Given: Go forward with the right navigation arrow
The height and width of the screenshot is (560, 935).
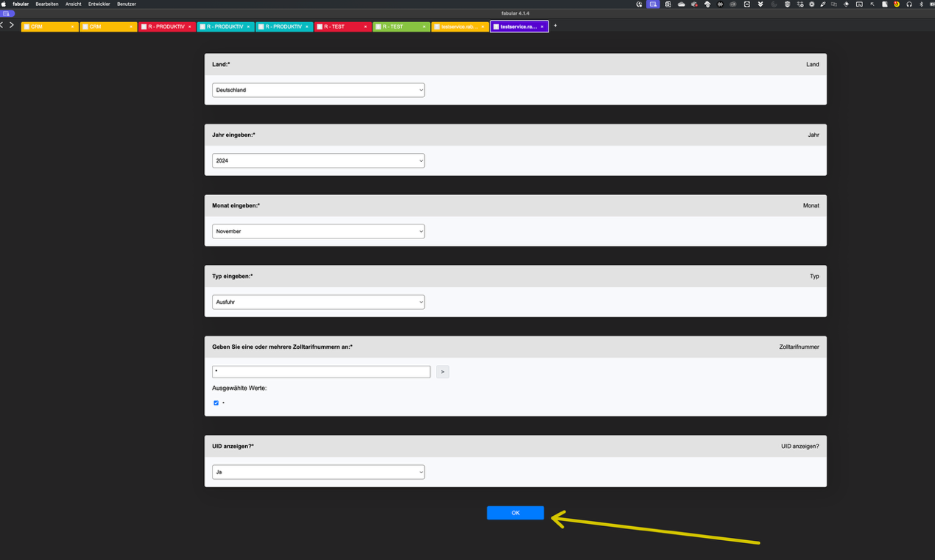Looking at the screenshot, I should tap(12, 25).
